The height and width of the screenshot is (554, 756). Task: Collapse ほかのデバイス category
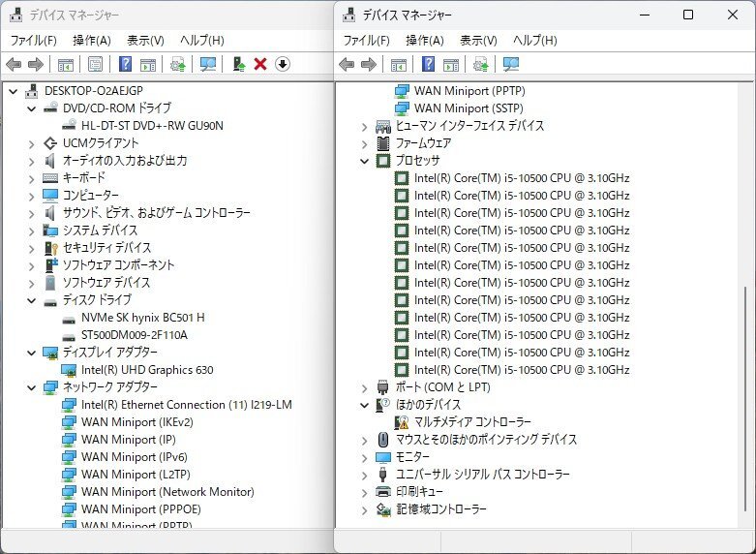(365, 405)
